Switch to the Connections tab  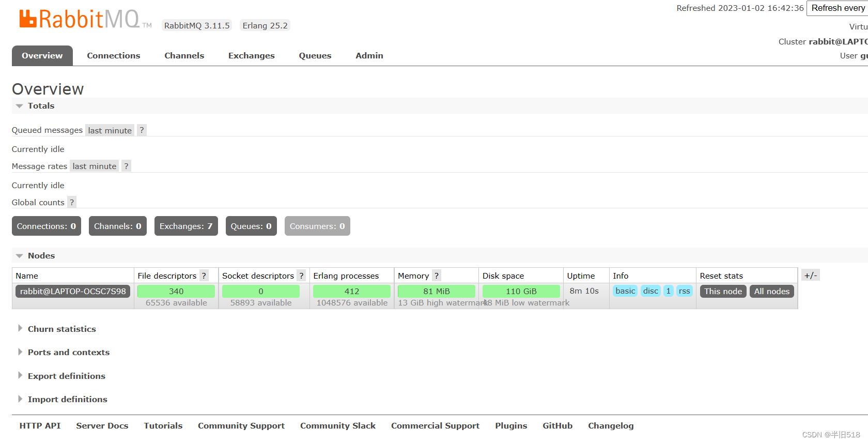[114, 55]
